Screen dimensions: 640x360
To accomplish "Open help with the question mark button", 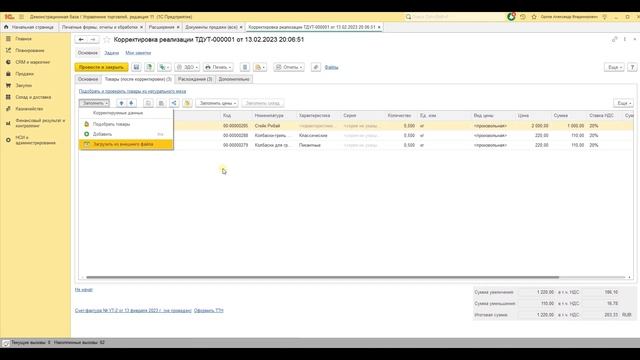I will pos(632,67).
